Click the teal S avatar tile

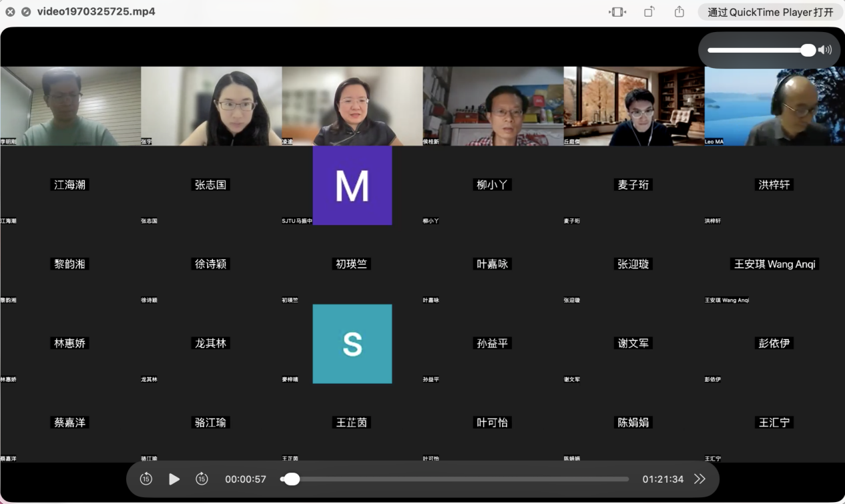click(x=352, y=344)
